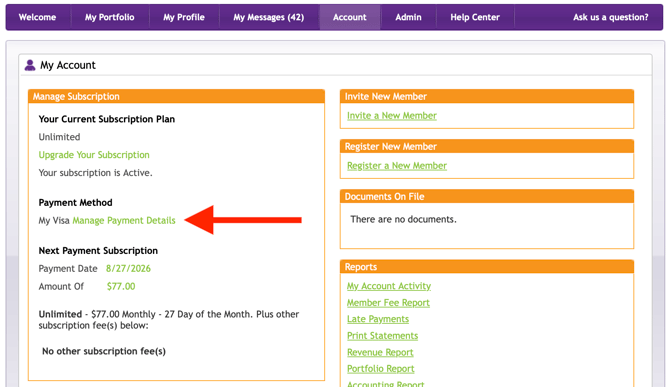The height and width of the screenshot is (387, 670).
Task: Open Portfolio Report link
Action: (x=381, y=369)
